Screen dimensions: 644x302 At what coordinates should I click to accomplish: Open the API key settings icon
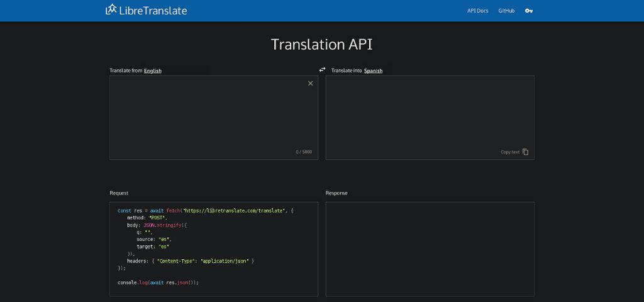pos(529,11)
